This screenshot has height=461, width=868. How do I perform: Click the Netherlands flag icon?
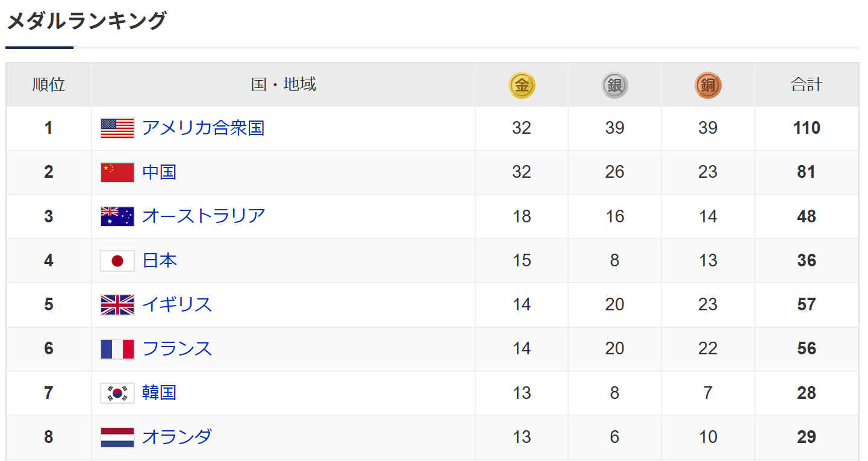click(117, 437)
